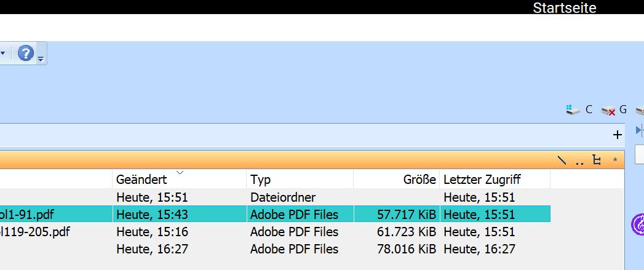The height and width of the screenshot is (270, 644).
Task: Sort files by Geändert column
Action: point(141,180)
